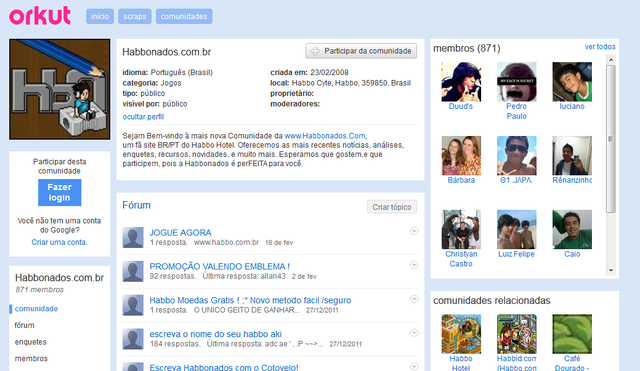Click avatar icon beside JOGUE AGORA topic
This screenshot has height=371, width=640.
133,238
